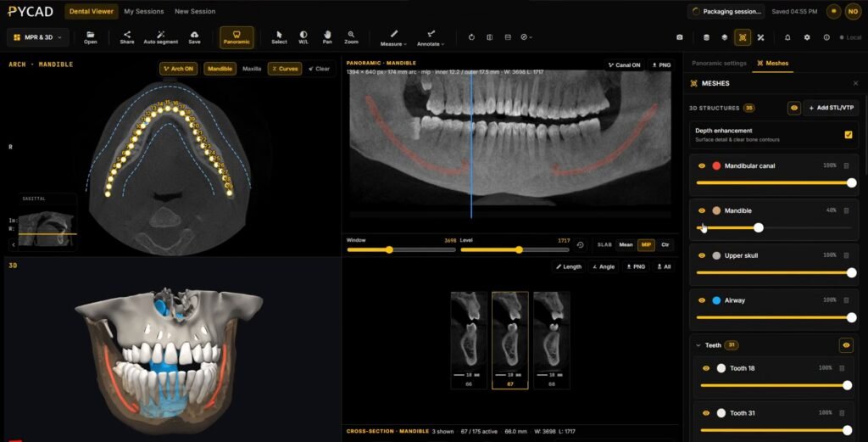Viewport: 868px width, 442px height.
Task: Click the info circle icon
Action: click(826, 37)
